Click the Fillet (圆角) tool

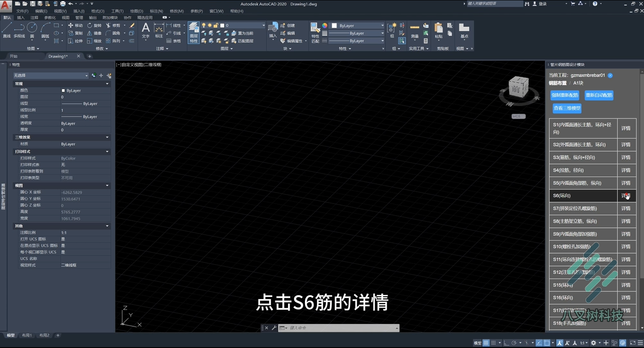(113, 33)
